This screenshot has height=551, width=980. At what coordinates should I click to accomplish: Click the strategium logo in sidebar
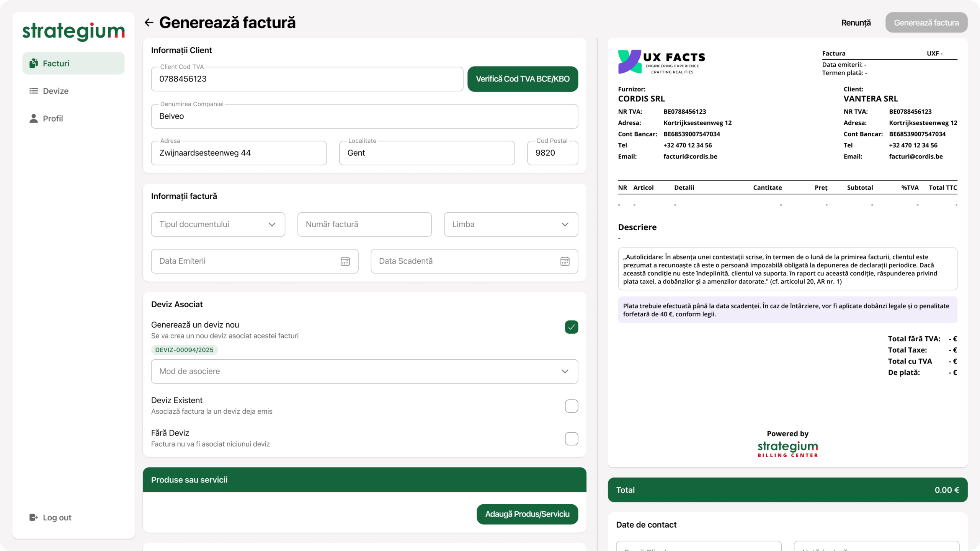point(73,31)
